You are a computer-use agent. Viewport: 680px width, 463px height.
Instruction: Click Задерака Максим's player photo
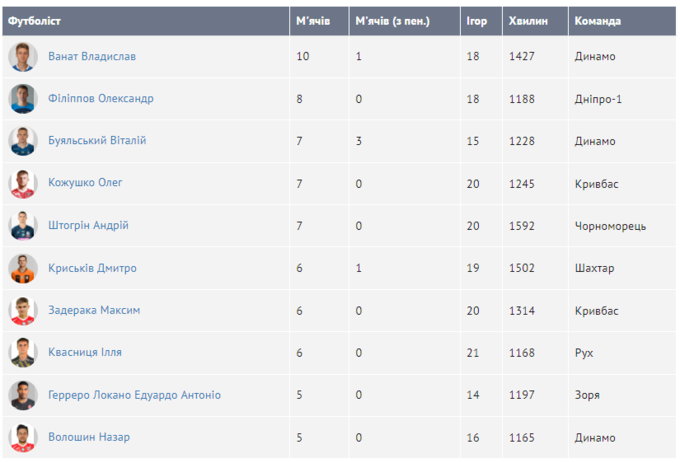(x=23, y=311)
